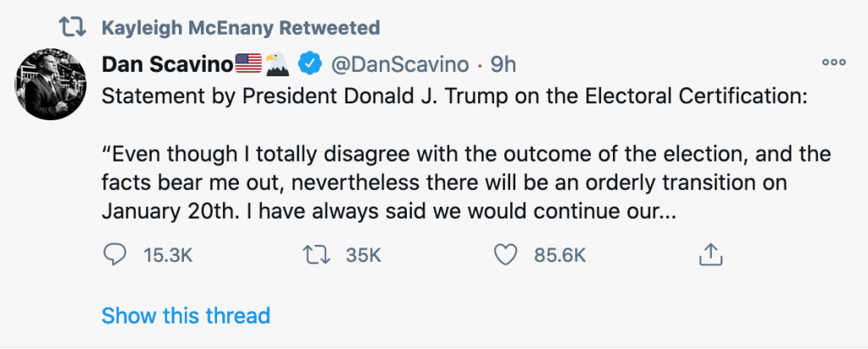The width and height of the screenshot is (868, 349).
Task: Open Dan Scavino's profile avatar picture
Action: point(50,84)
